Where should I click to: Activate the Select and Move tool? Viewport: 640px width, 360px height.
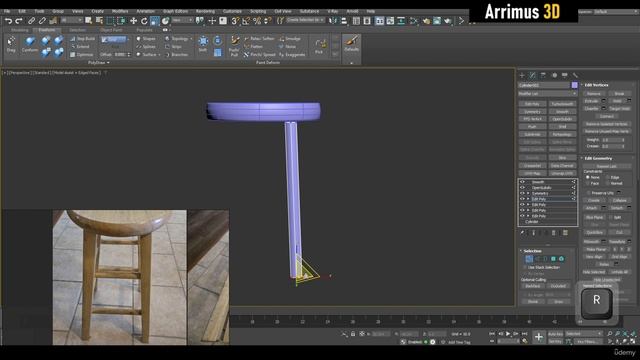tap(133, 20)
